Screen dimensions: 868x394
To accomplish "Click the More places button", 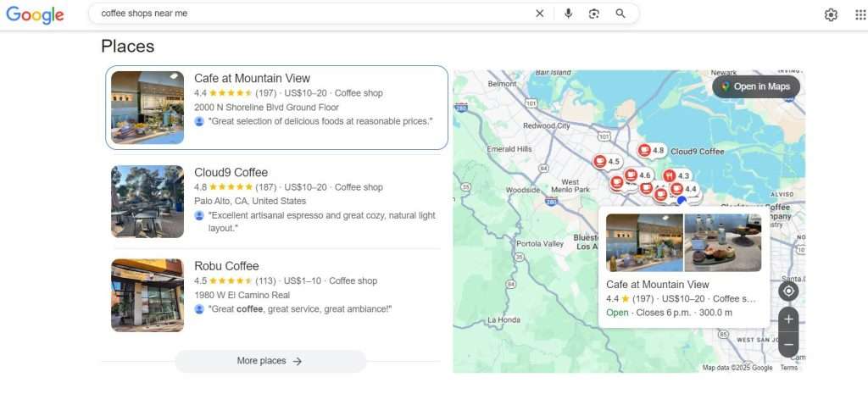I will point(270,361).
